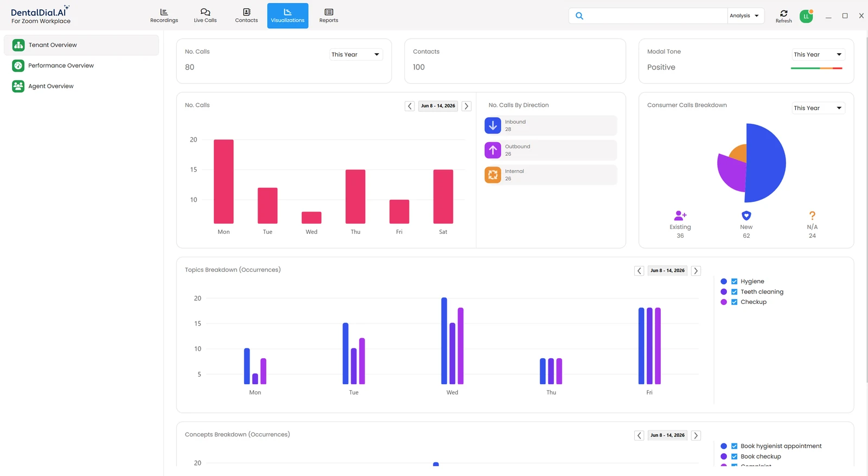Open the No. Calls This Year dropdown
The height and width of the screenshot is (476, 868).
click(x=356, y=54)
